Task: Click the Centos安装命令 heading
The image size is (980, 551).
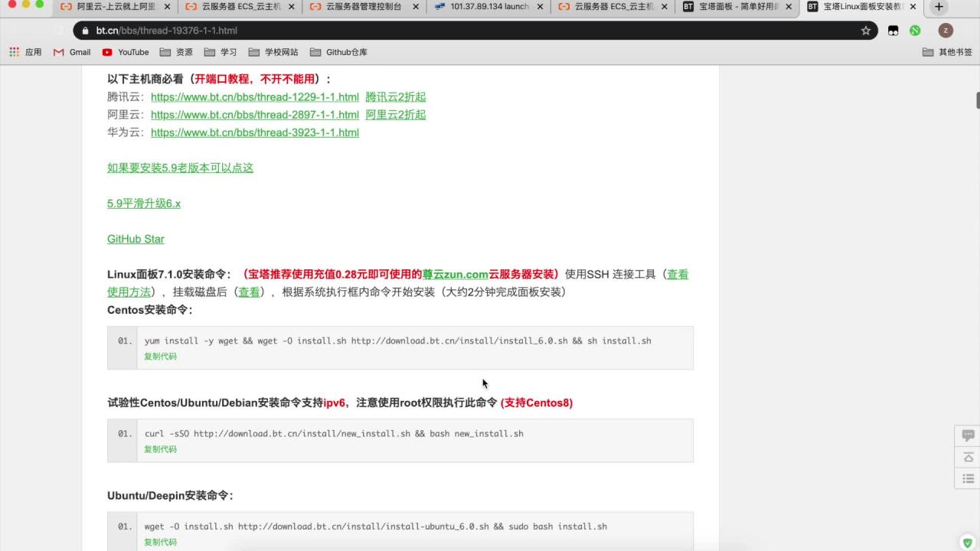Action: click(150, 310)
